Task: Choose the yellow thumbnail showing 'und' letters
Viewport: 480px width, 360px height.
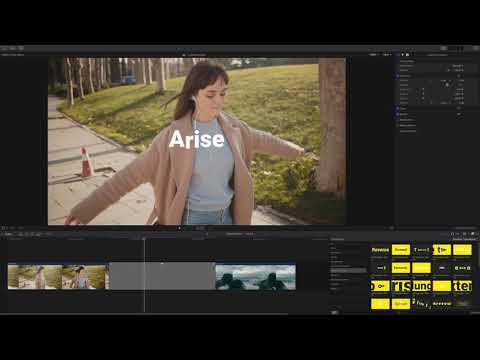Action: (x=421, y=286)
